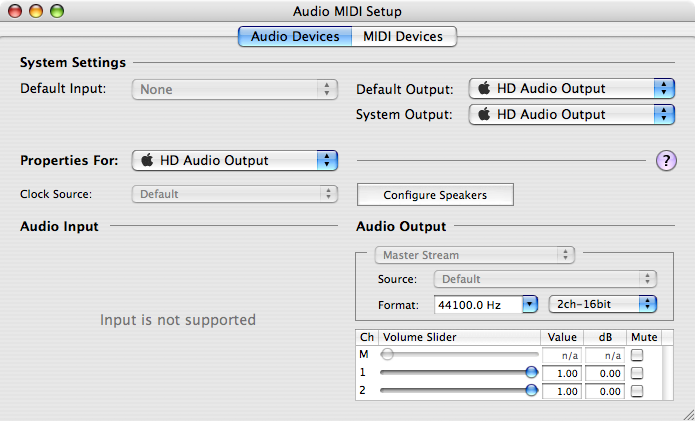Click the green zoom button in title bar

pyautogui.click(x=56, y=12)
